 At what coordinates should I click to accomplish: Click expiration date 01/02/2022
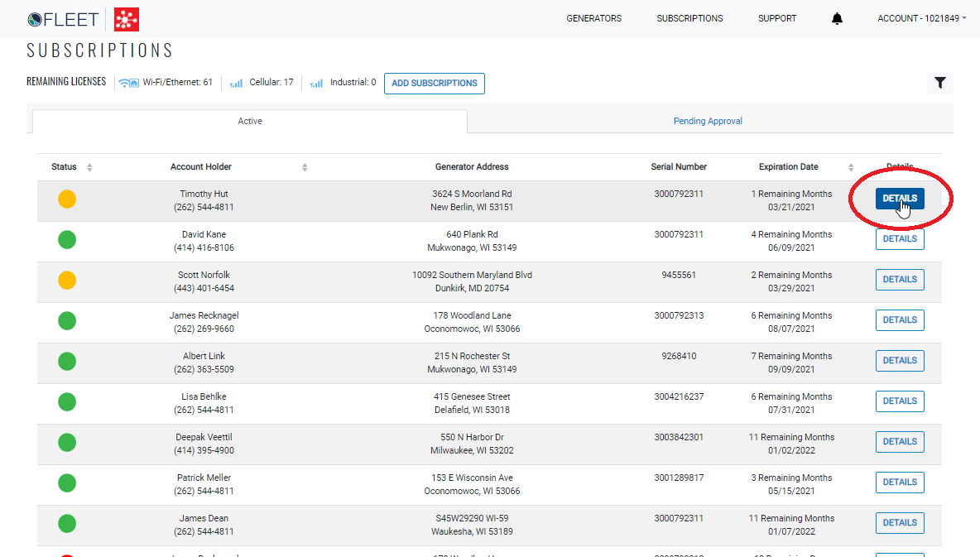pyautogui.click(x=791, y=451)
